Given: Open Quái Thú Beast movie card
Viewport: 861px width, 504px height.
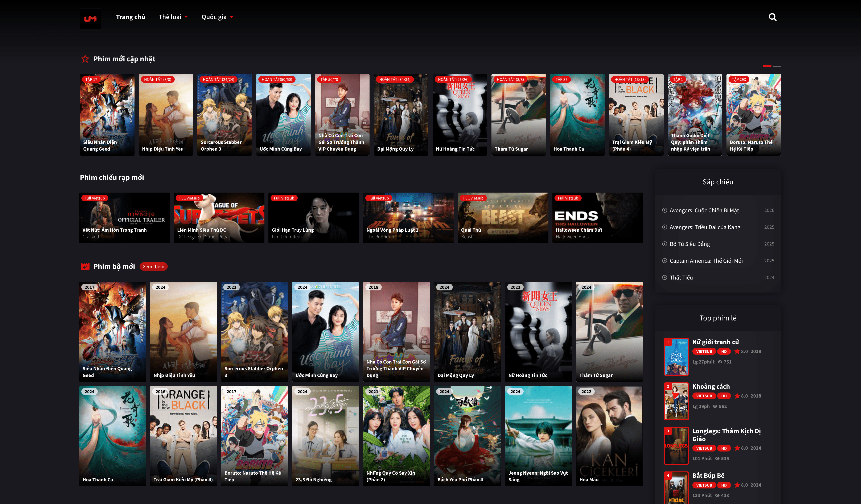Looking at the screenshot, I should (503, 218).
